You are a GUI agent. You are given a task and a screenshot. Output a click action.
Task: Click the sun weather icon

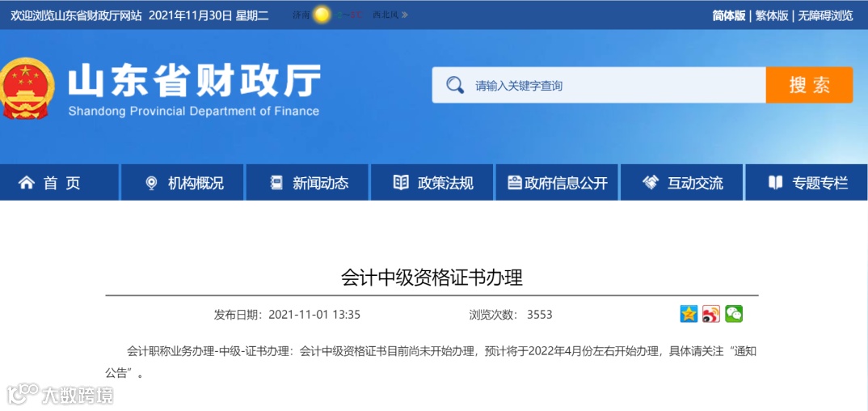322,15
